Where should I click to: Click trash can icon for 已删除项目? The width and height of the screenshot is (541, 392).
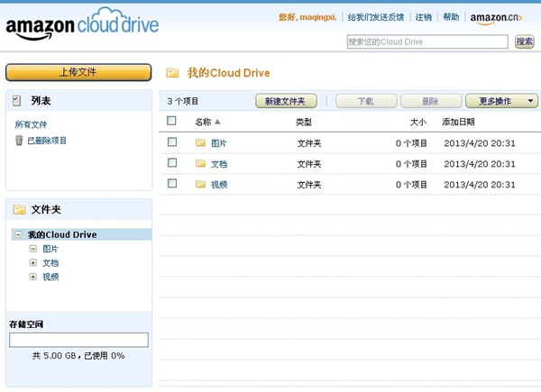(19, 141)
